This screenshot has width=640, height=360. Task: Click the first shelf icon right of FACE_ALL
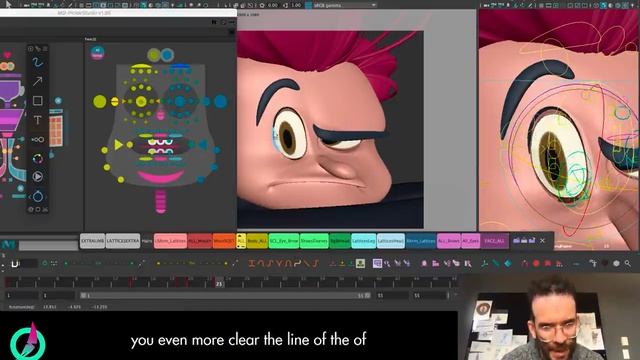[516, 241]
